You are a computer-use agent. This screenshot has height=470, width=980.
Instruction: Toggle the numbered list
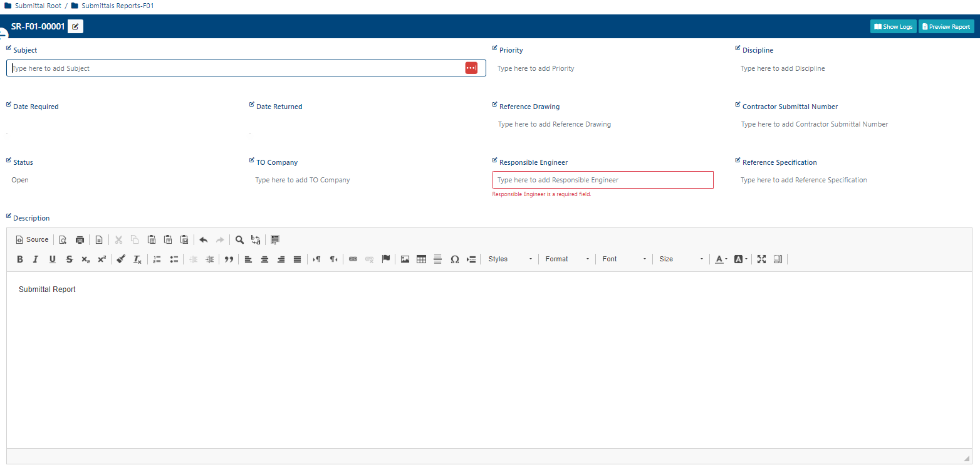(157, 259)
